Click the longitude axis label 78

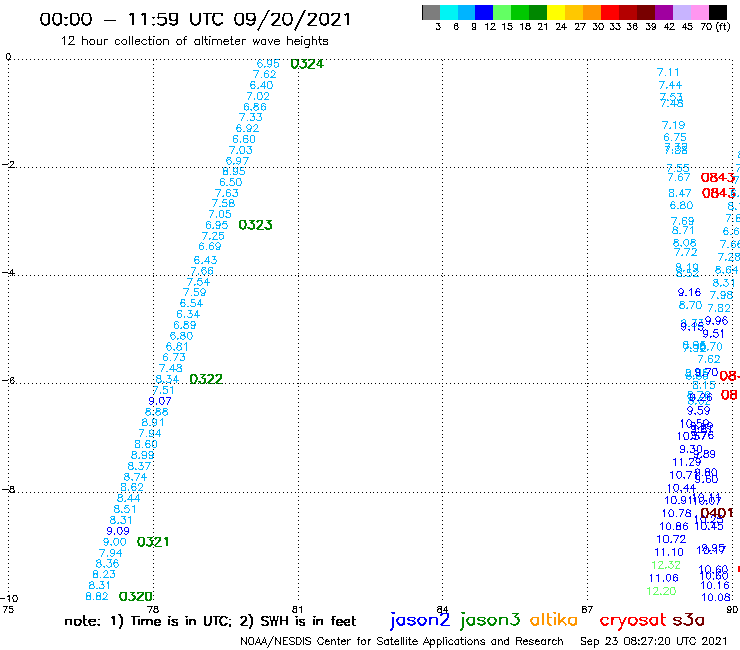153,609
